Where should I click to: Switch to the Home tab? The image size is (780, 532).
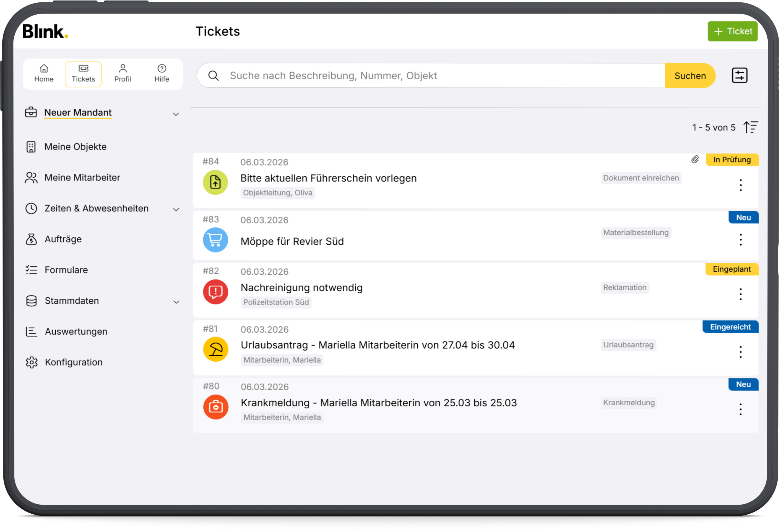(44, 74)
